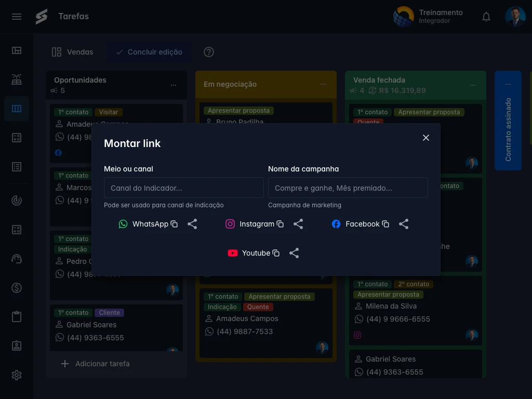Click Adicionar tarefa in Oportunidades
The height and width of the screenshot is (399, 532).
click(96, 364)
